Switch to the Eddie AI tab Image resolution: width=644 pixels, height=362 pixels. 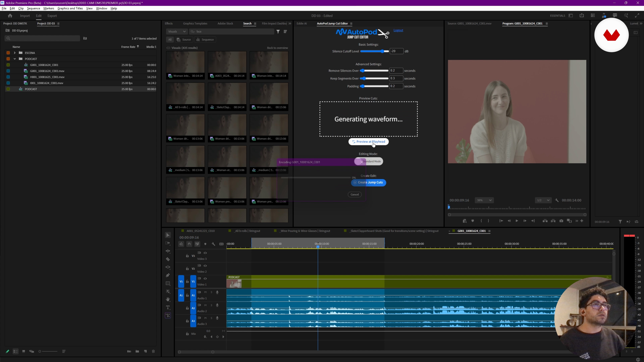pyautogui.click(x=302, y=23)
